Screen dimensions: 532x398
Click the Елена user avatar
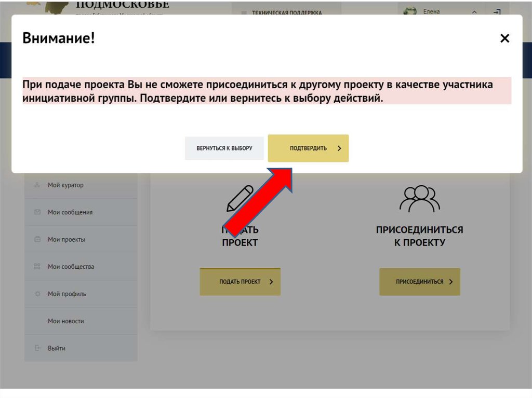click(410, 11)
